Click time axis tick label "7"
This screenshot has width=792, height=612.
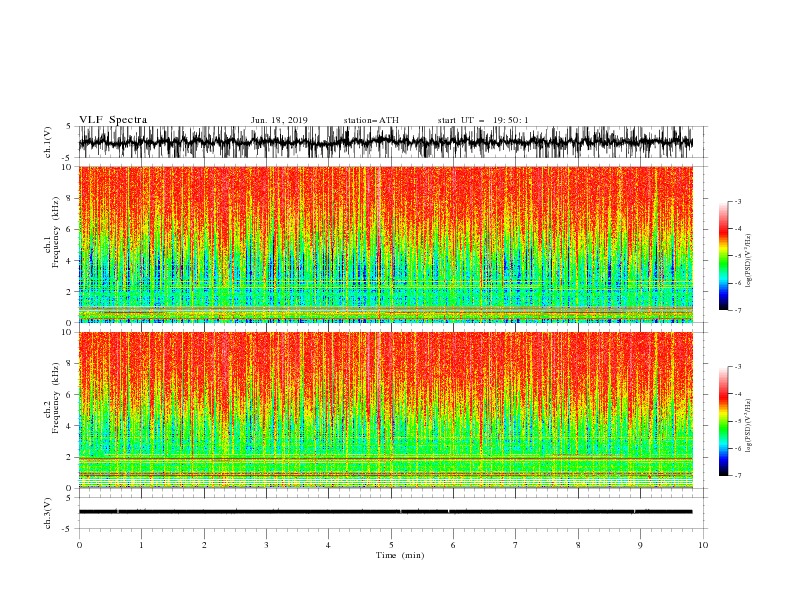click(516, 545)
